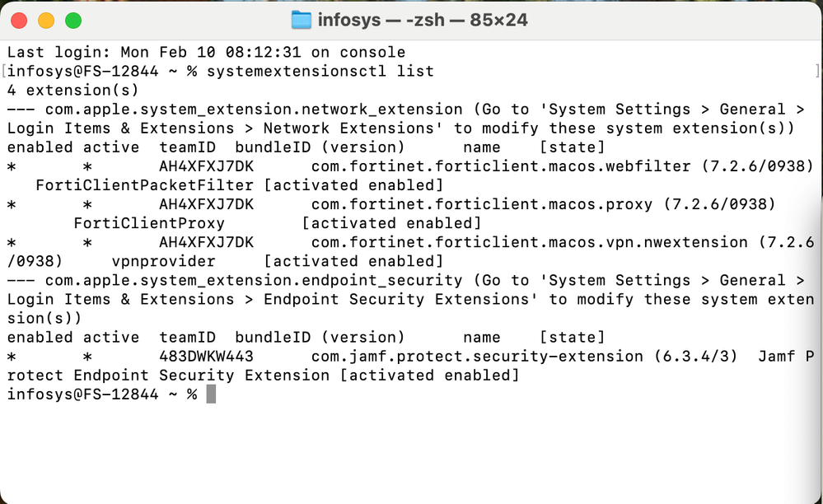Image resolution: width=823 pixels, height=504 pixels.
Task: Click the blinking cursor block at prompt
Action: click(211, 394)
